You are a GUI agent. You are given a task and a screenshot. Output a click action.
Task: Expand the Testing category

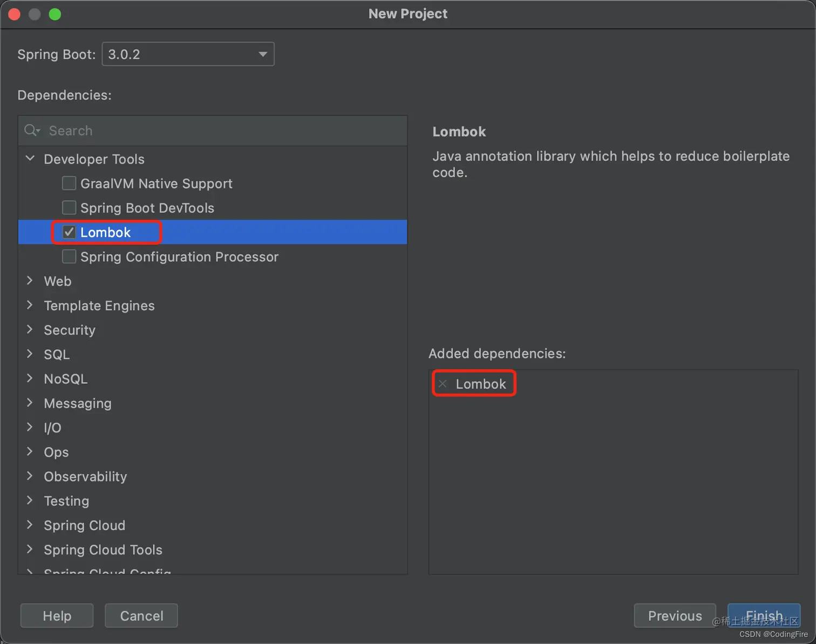coord(30,500)
